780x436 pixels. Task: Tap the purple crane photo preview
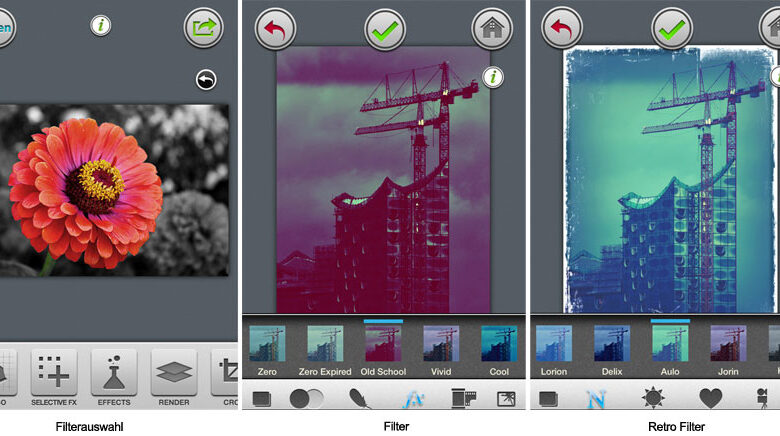(x=383, y=179)
